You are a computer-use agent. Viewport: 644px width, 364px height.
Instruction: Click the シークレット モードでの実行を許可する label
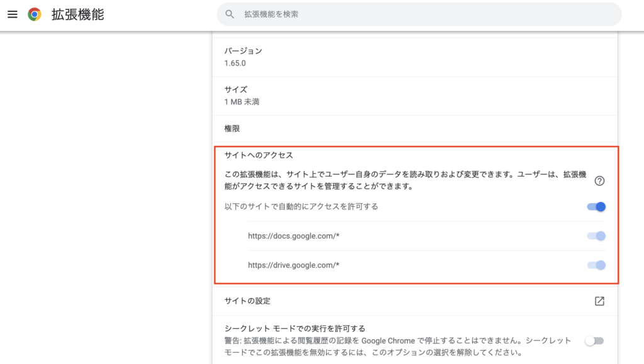point(295,328)
